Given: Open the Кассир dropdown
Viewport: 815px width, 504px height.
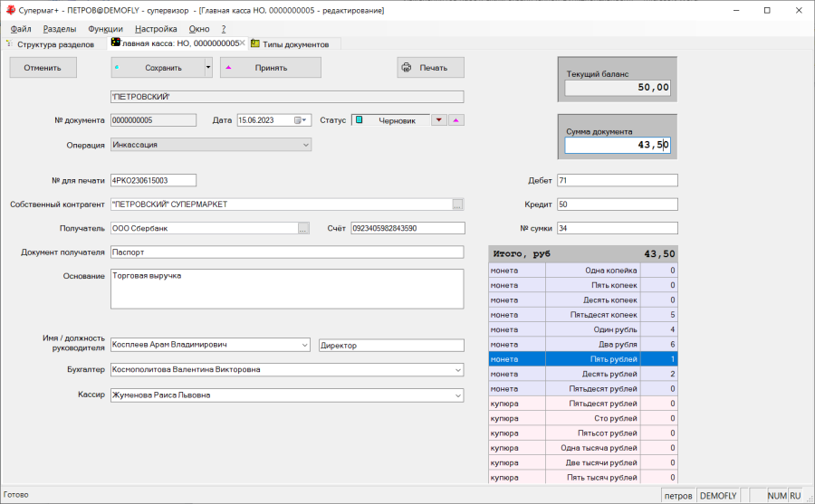Looking at the screenshot, I should (x=457, y=395).
